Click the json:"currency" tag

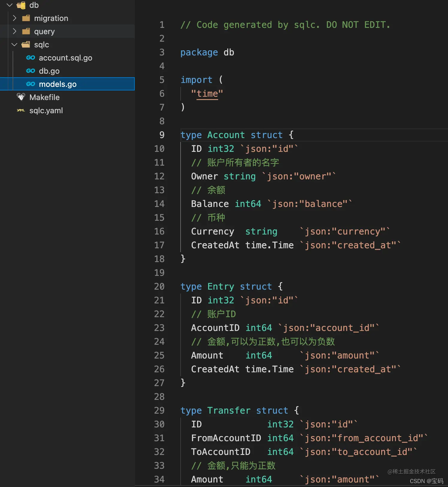pyautogui.click(x=345, y=232)
